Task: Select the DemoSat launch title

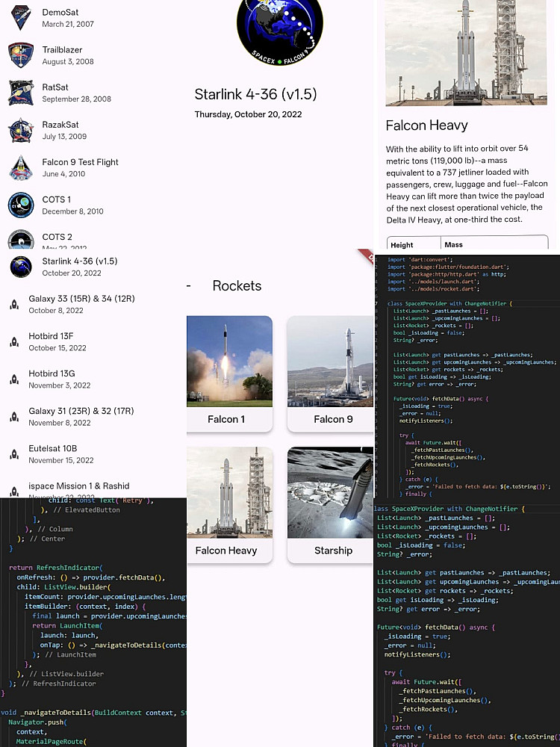Action: point(60,13)
